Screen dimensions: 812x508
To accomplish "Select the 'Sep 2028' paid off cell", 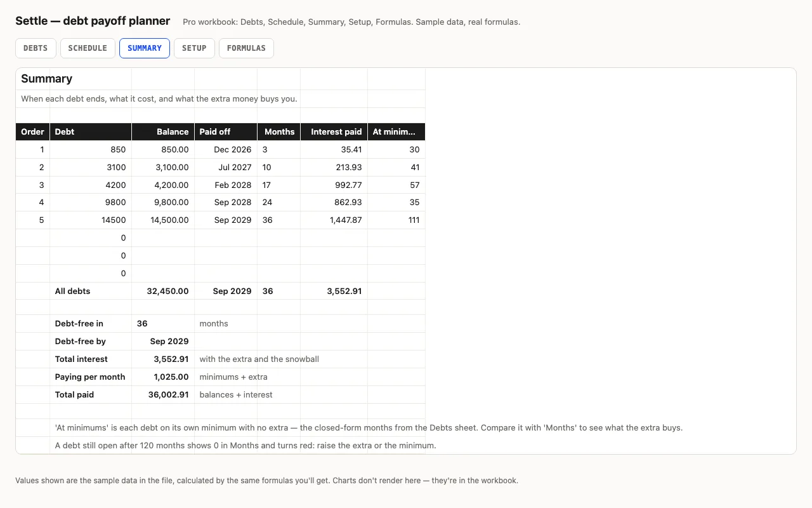I will pos(226,202).
